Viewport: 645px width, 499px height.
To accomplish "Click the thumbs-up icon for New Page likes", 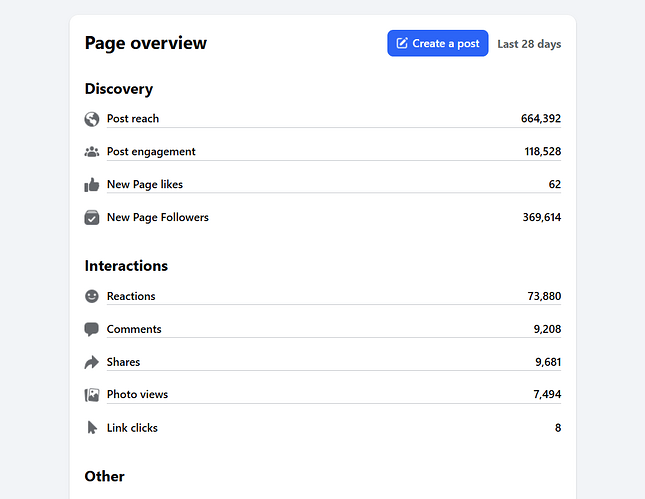I will pos(92,185).
